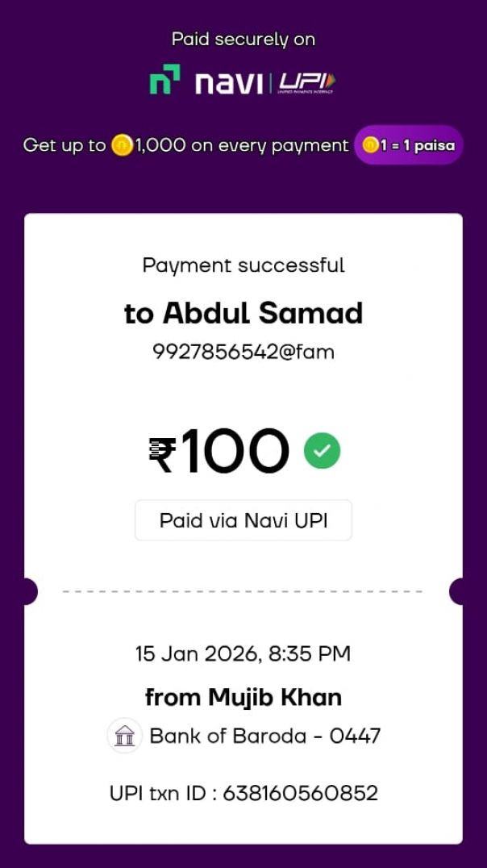
Task: Tap the sender name Mujib Khan
Action: 243,697
